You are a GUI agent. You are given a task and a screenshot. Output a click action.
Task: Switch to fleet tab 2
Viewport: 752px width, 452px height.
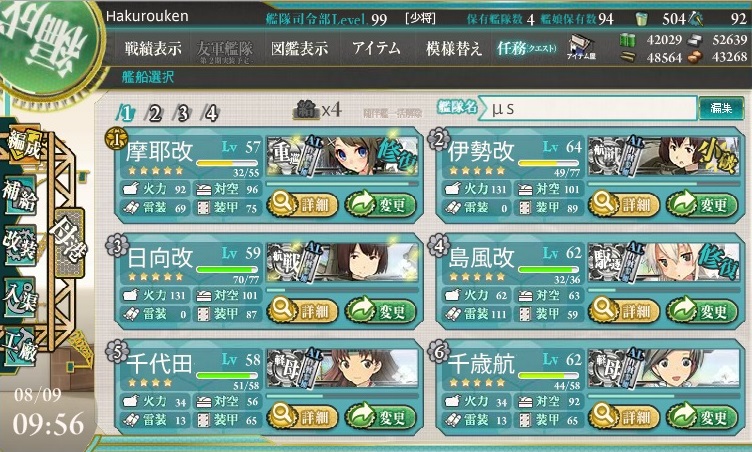pos(154,114)
